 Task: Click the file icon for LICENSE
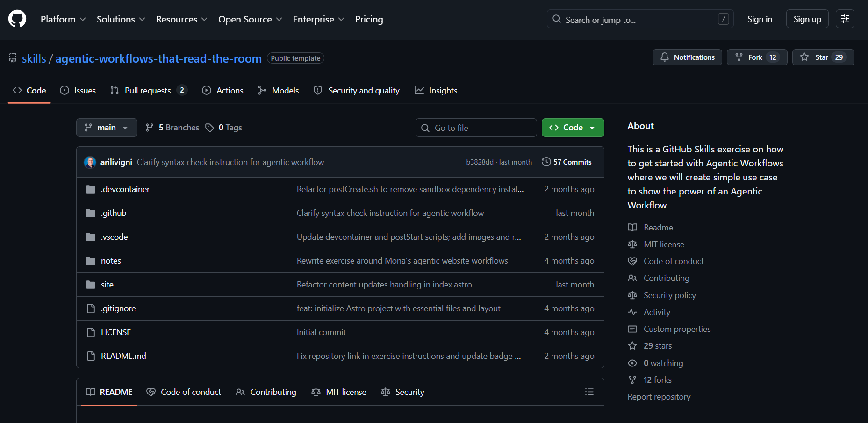91,332
